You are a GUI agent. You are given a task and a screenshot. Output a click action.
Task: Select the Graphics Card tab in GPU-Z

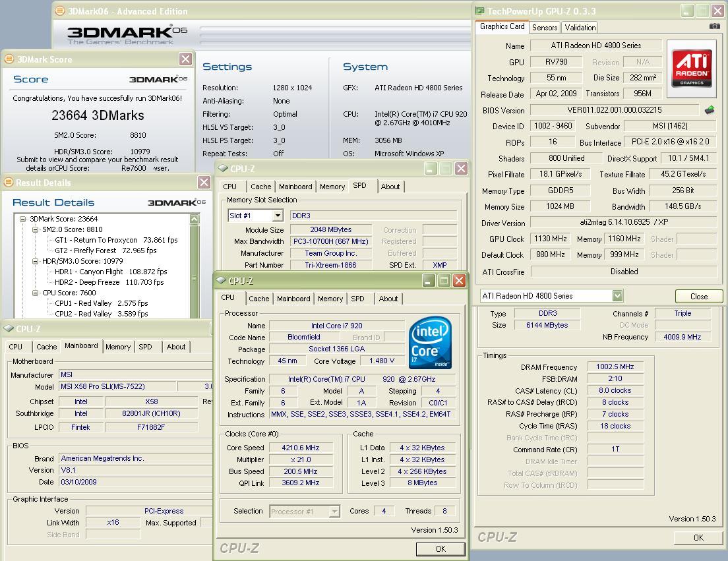coord(502,26)
